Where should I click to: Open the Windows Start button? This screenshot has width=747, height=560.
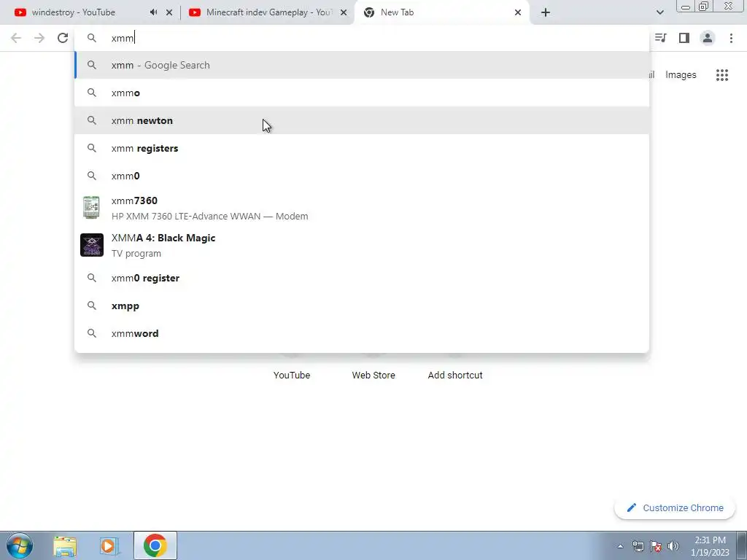20,545
